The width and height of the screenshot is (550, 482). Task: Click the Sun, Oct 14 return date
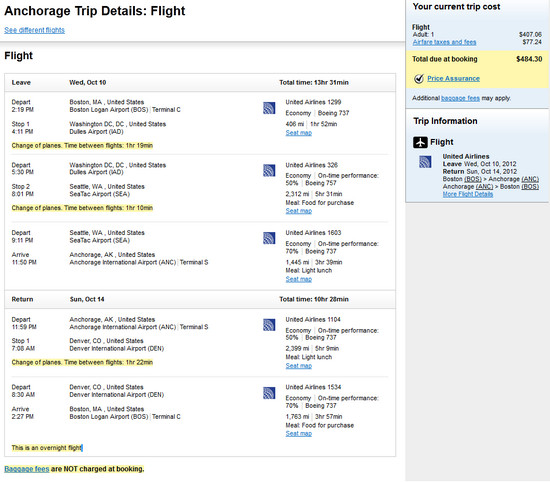click(87, 299)
